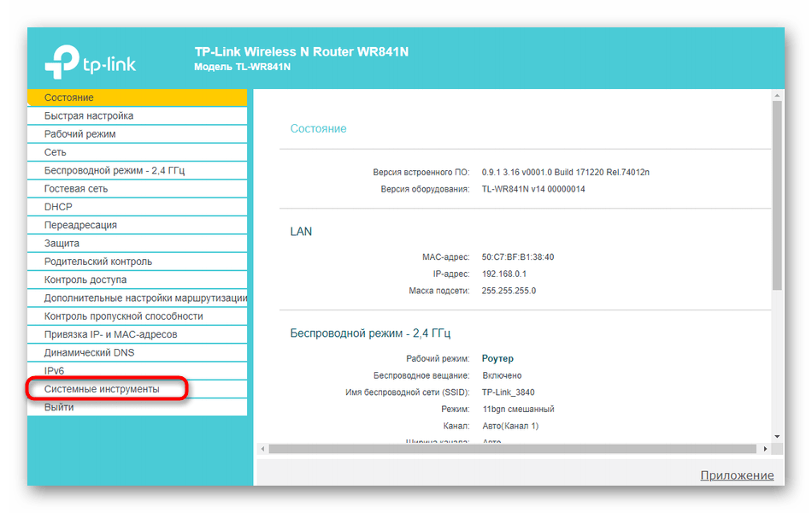This screenshot has width=812, height=513.
Task: Open Привязка IP- и MAC-адресов
Action: tap(111, 334)
